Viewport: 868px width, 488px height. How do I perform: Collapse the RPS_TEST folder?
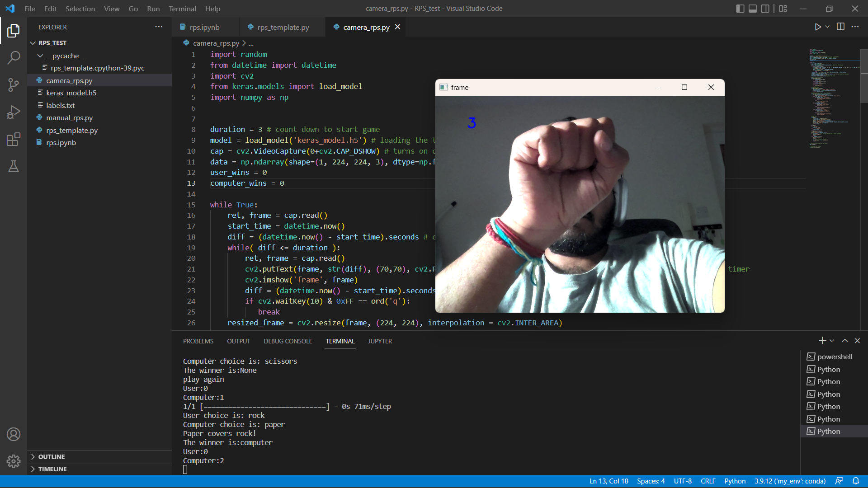(x=32, y=43)
